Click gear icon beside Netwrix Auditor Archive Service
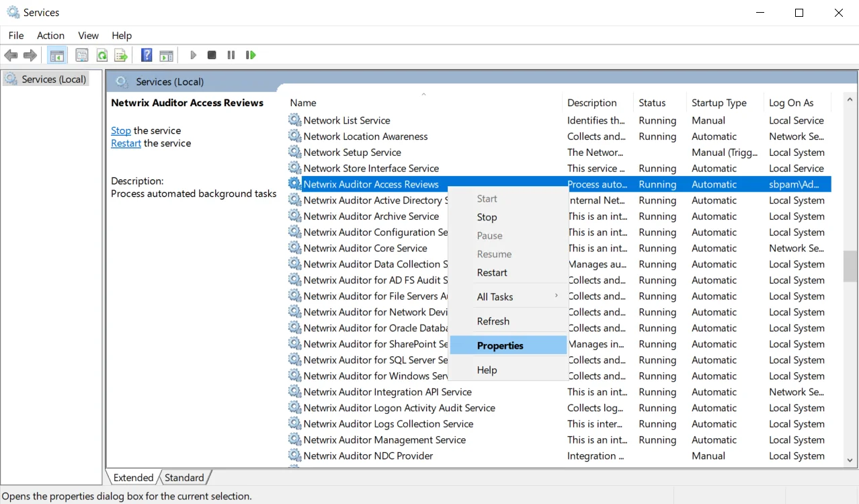The image size is (859, 504). [x=294, y=216]
